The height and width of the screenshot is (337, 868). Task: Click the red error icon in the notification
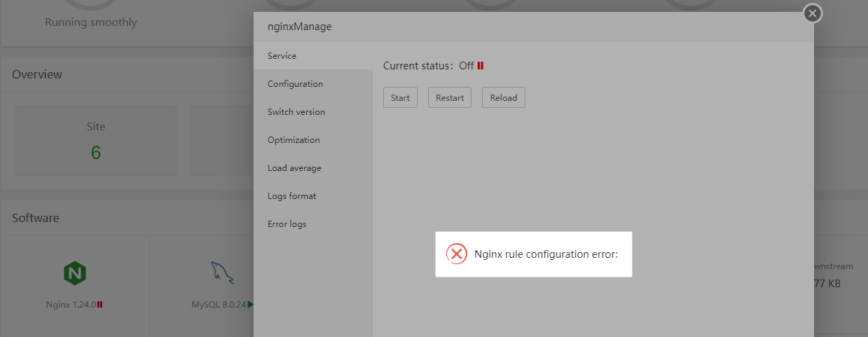pyautogui.click(x=457, y=254)
